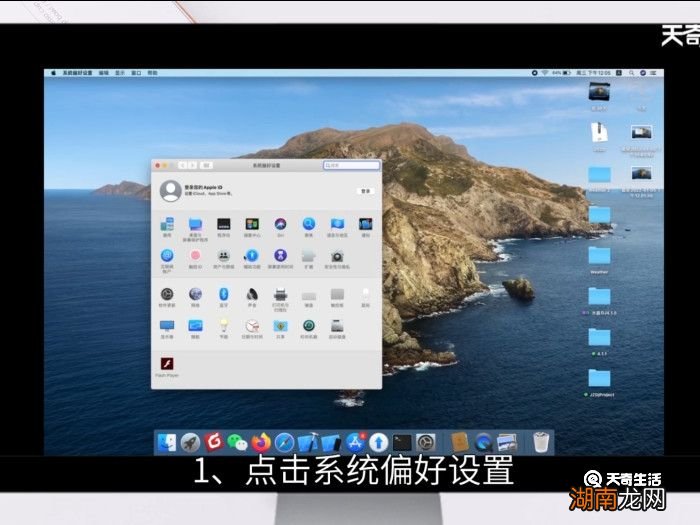
Task: Open the Network globe icon
Action: coord(195,294)
